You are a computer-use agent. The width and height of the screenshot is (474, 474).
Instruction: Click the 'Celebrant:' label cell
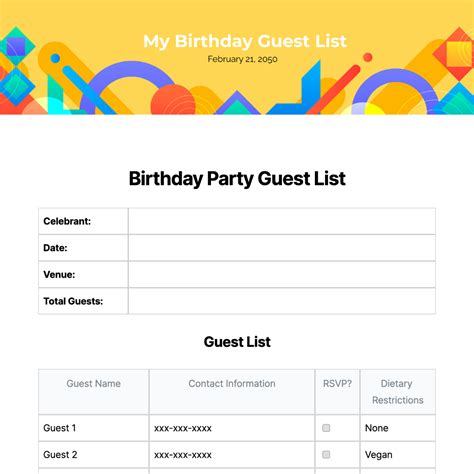pyautogui.click(x=83, y=221)
